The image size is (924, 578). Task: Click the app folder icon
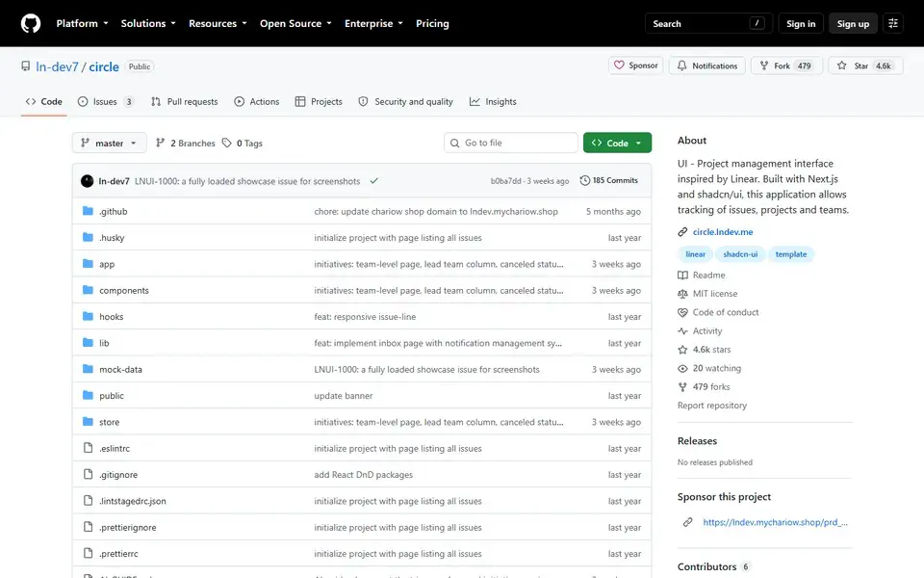88,264
